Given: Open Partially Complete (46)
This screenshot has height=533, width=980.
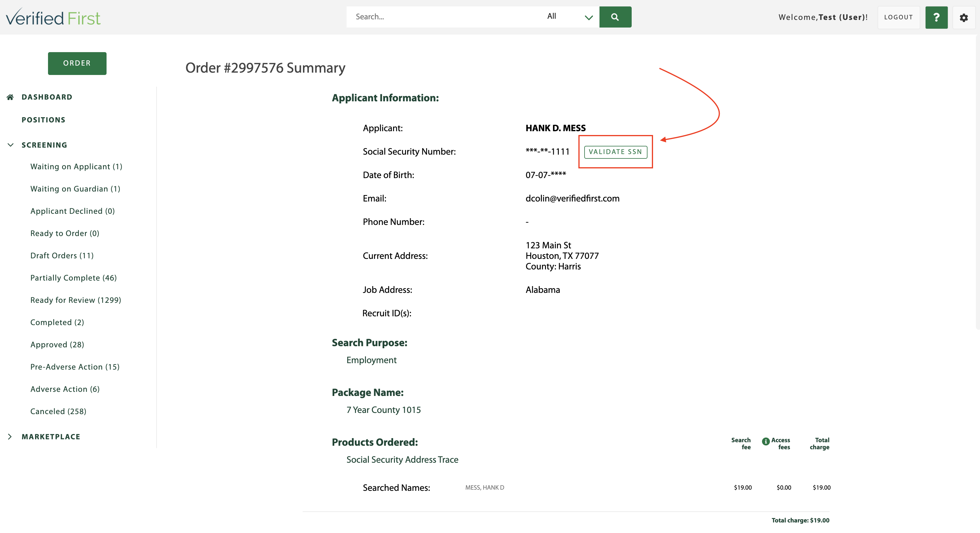Looking at the screenshot, I should 73,278.
